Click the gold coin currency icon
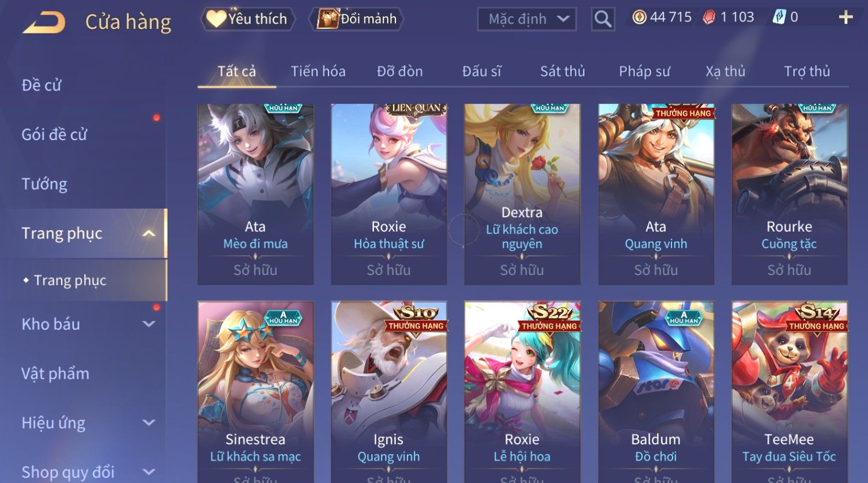868x483 pixels. 639,17
